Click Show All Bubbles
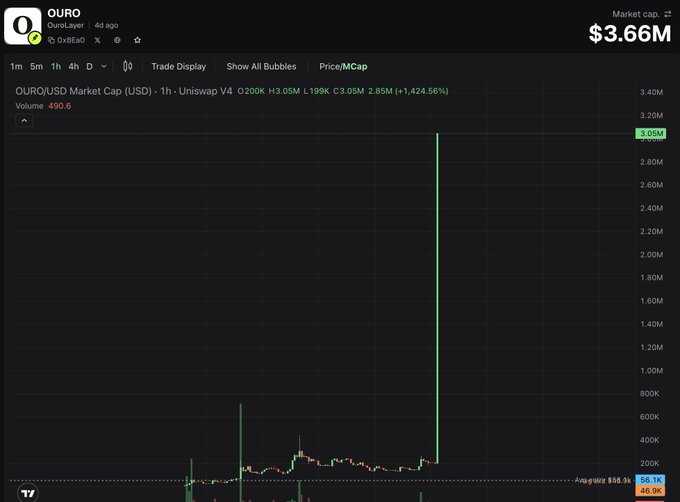Screen dimensions: 680x502 click(x=262, y=66)
